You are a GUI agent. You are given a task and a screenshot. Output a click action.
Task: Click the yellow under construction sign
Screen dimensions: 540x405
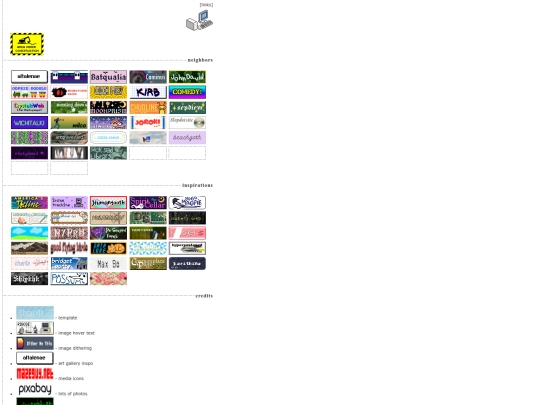point(27,44)
